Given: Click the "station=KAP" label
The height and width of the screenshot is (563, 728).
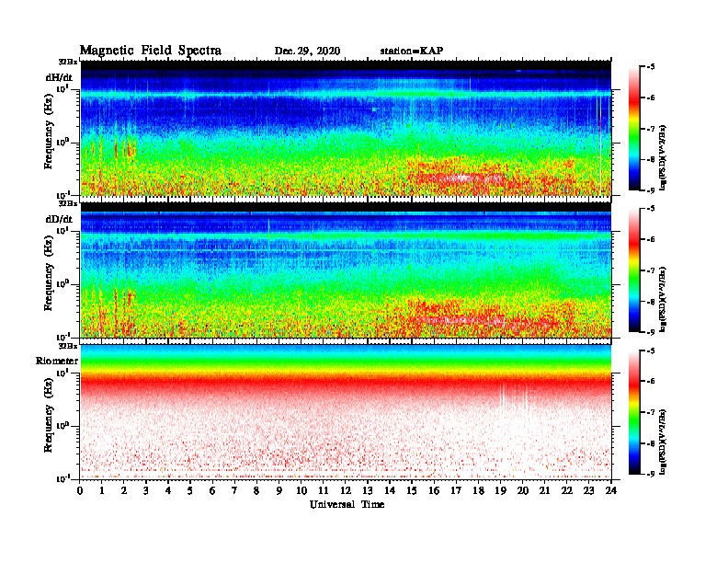Looking at the screenshot, I should tap(412, 51).
